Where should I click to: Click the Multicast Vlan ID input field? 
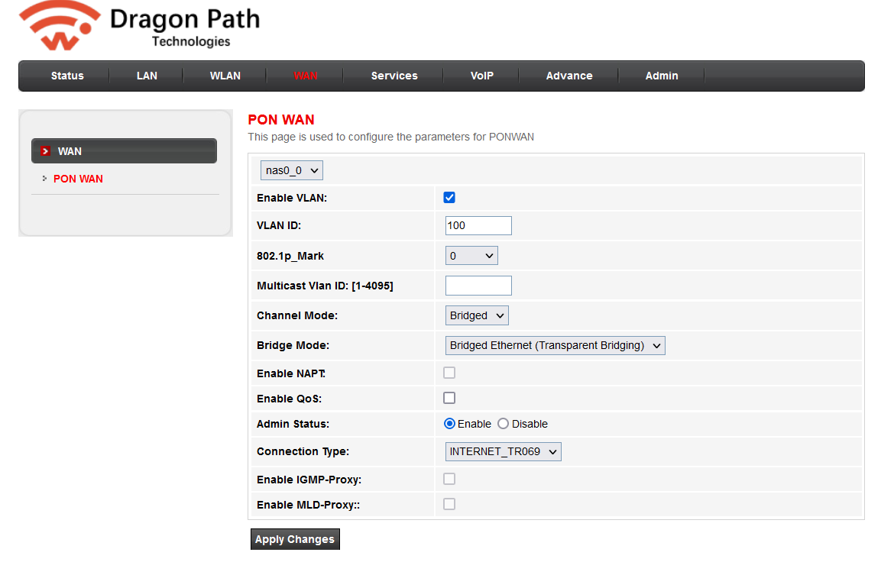pos(478,286)
